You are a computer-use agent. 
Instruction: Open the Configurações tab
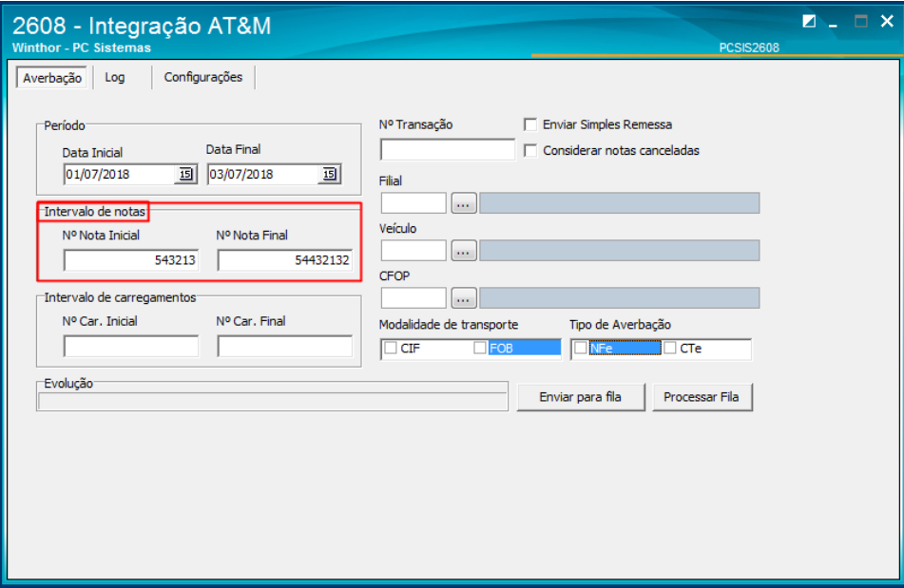pyautogui.click(x=202, y=77)
